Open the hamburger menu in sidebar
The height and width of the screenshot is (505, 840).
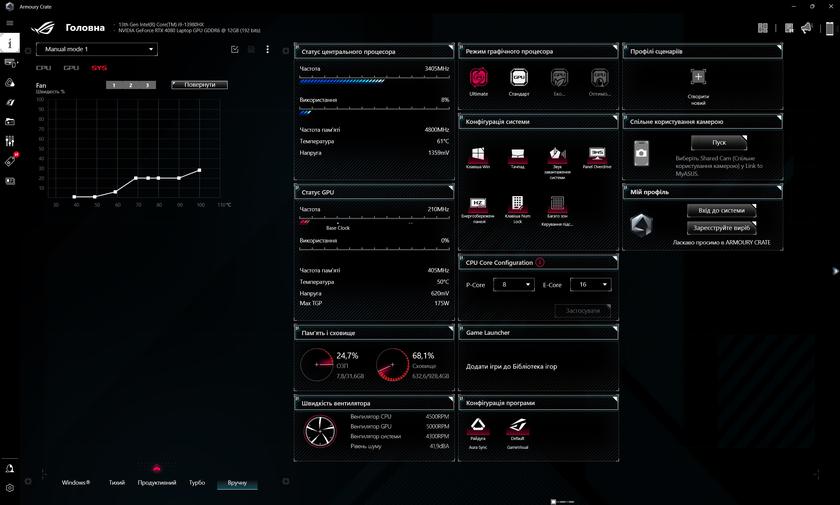pyautogui.click(x=9, y=24)
